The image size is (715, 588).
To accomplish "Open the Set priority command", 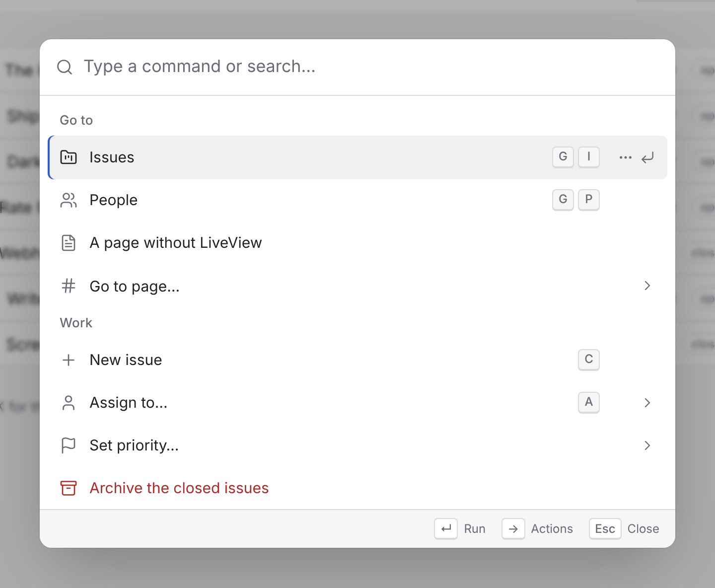I will (x=357, y=445).
